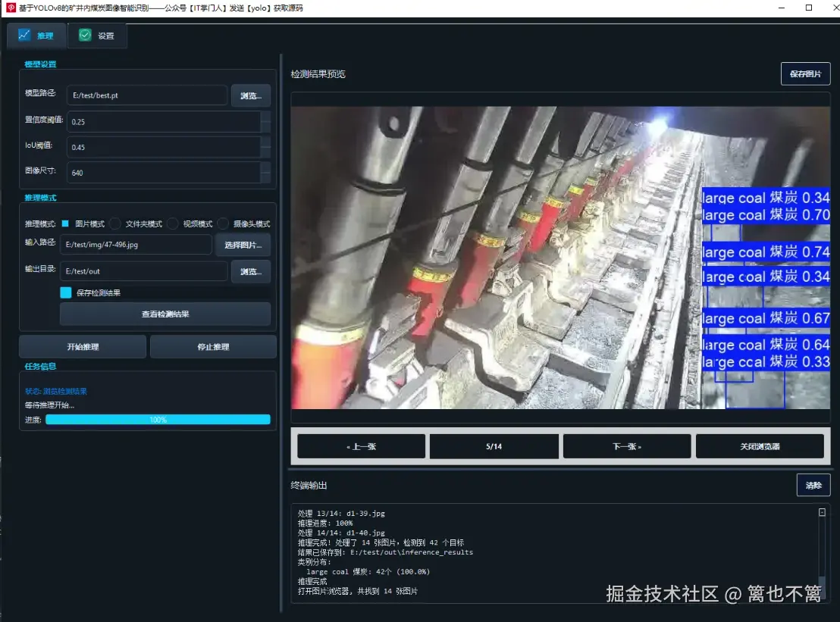
Task: Click the 'large coal 煤炭 0.64' detection label
Action: click(766, 344)
